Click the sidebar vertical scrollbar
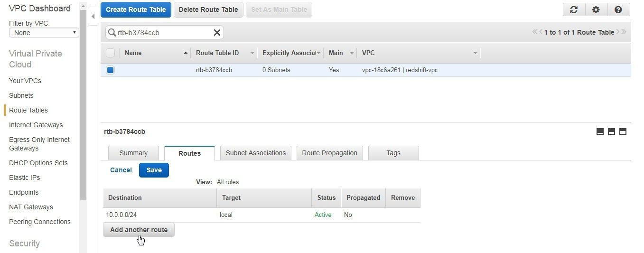 pos(83,104)
